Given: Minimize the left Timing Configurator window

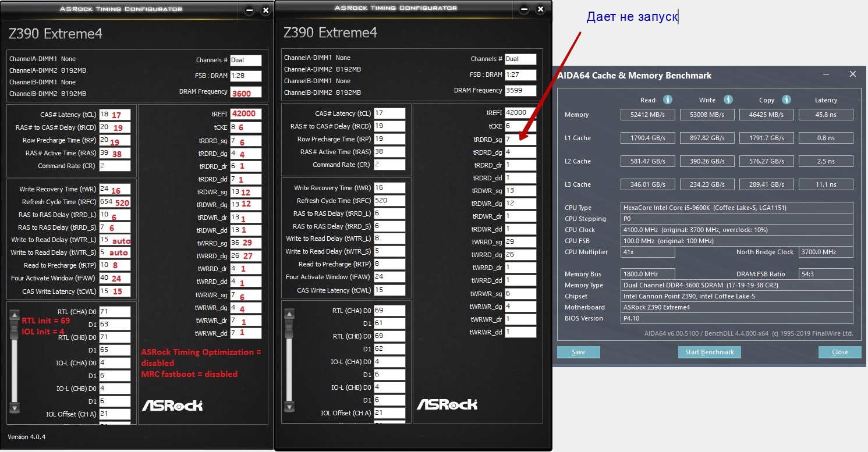Looking at the screenshot, I should tap(249, 10).
